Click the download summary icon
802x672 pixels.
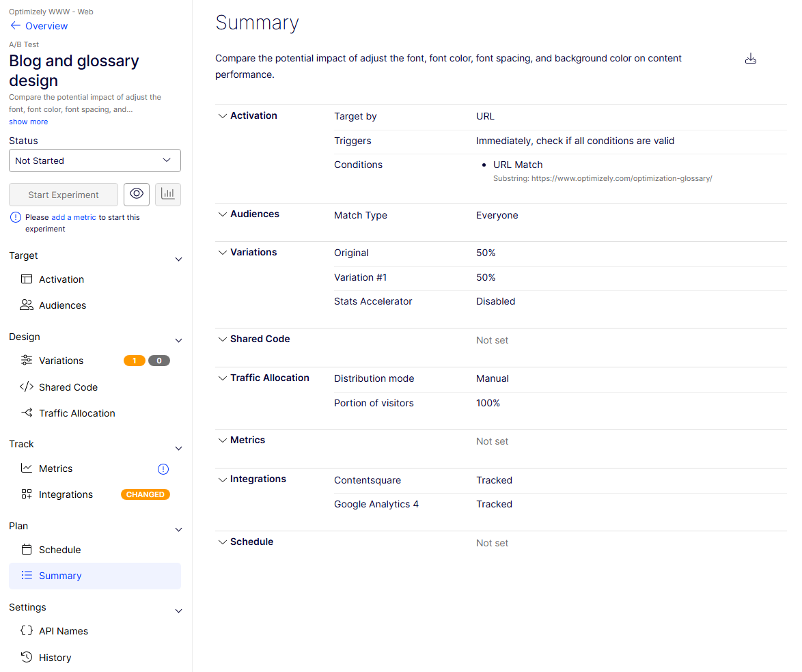click(750, 59)
